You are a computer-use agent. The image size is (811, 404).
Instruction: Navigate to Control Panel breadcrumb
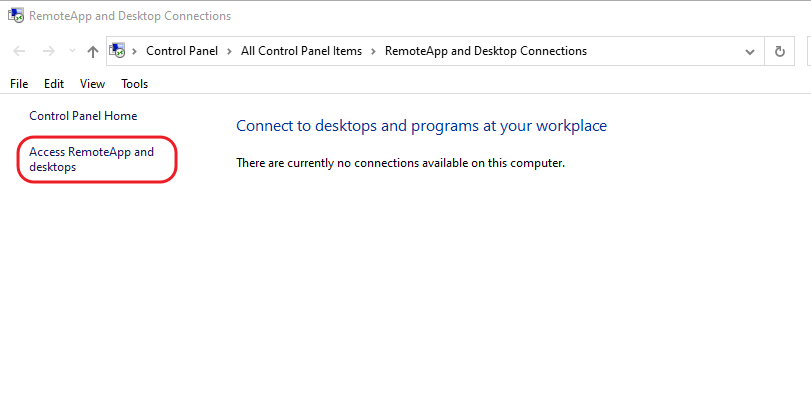(x=183, y=51)
